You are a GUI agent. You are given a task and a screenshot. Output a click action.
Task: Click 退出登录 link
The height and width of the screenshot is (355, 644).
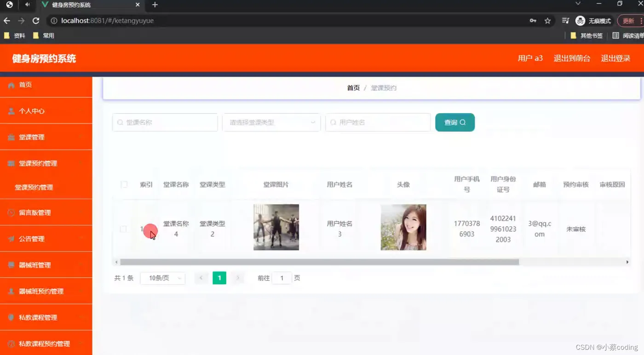tap(615, 58)
